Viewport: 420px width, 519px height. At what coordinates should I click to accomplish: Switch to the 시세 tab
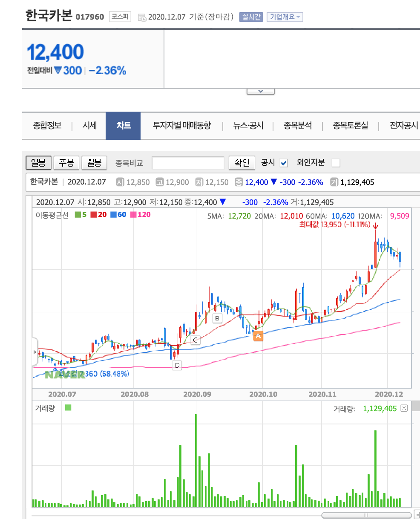[89, 126]
